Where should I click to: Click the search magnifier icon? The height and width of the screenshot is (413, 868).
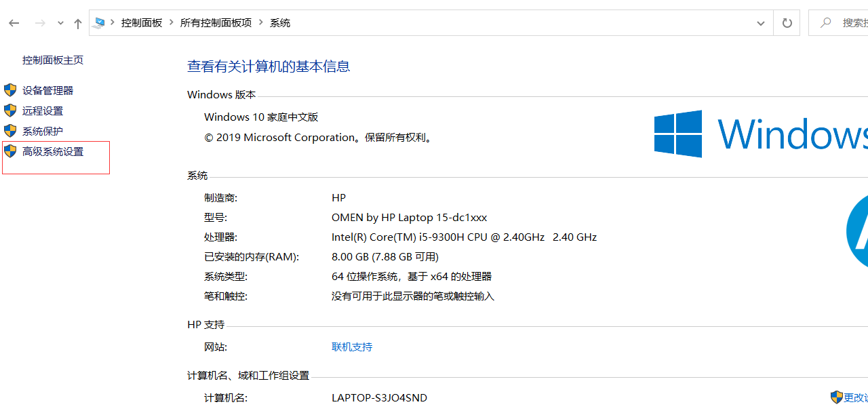(825, 22)
